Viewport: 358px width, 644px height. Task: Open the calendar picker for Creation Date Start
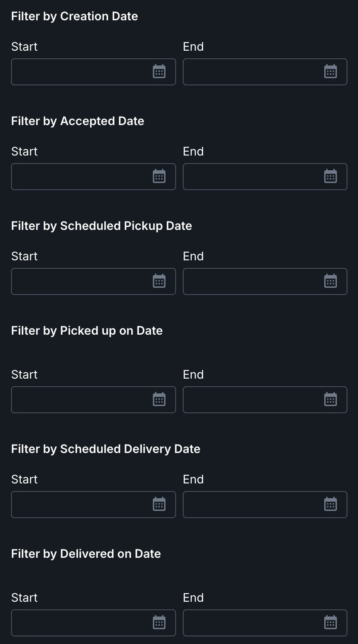pyautogui.click(x=159, y=72)
